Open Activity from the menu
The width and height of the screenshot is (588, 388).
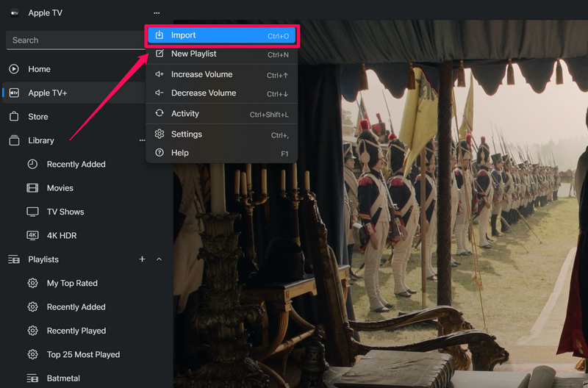coord(184,114)
